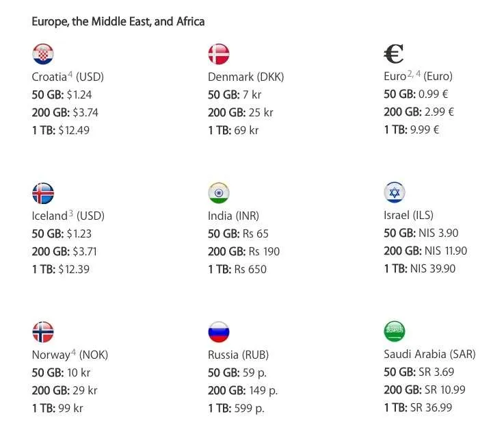Click the Croatia flag icon

(x=43, y=54)
